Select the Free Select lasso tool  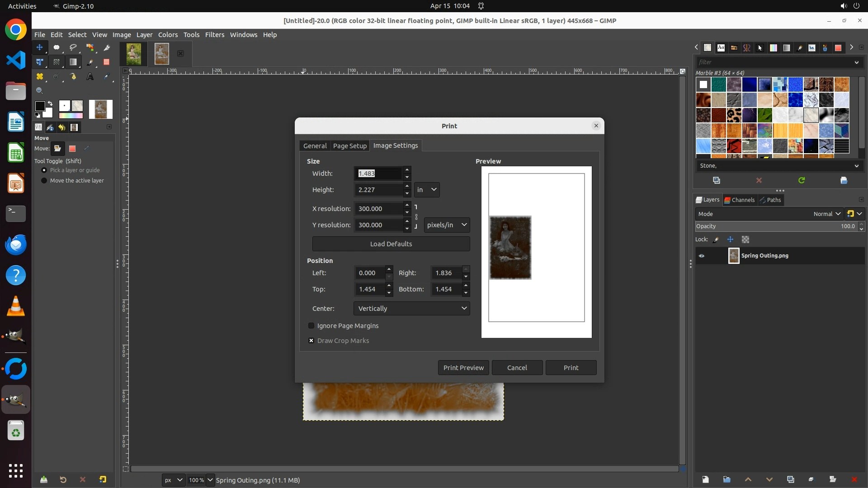click(73, 47)
